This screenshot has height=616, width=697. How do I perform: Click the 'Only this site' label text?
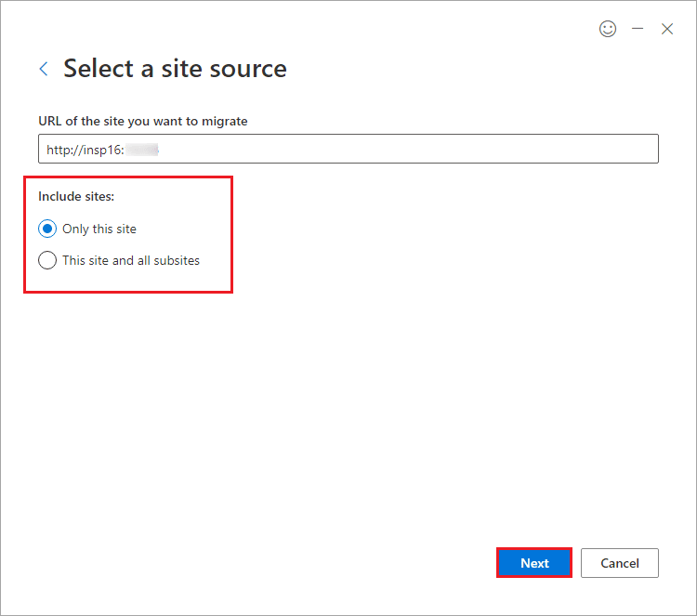(99, 229)
